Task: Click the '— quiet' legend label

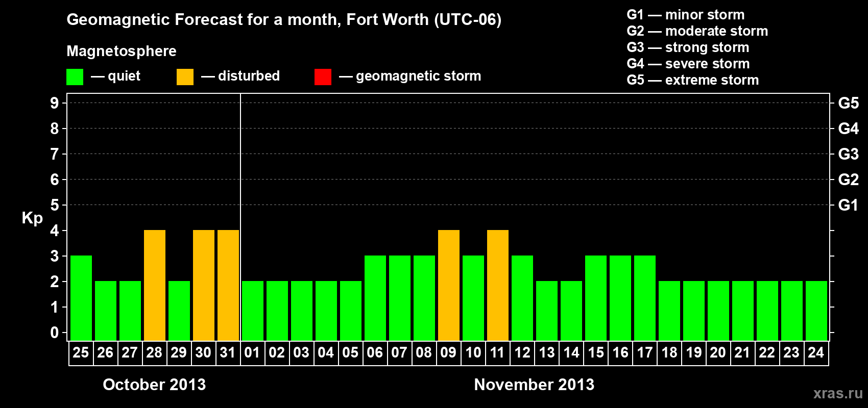Action: (115, 76)
